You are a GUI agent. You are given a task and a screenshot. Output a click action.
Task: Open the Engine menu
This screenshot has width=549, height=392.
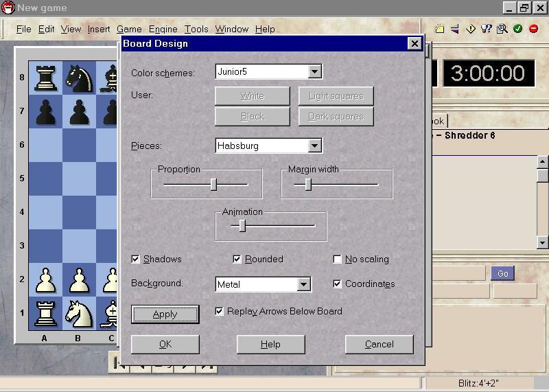[163, 29]
